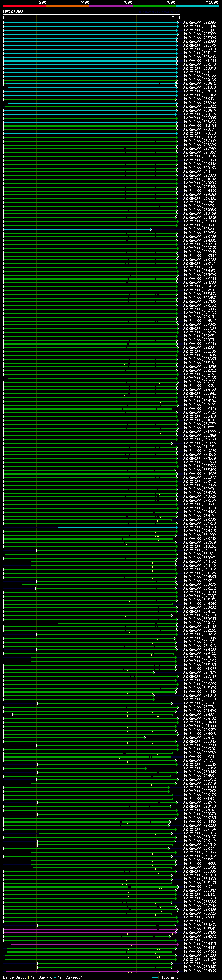Click the UniRef100_Q6VAA9 label
The height and width of the screenshot is (980, 222).
199,141
